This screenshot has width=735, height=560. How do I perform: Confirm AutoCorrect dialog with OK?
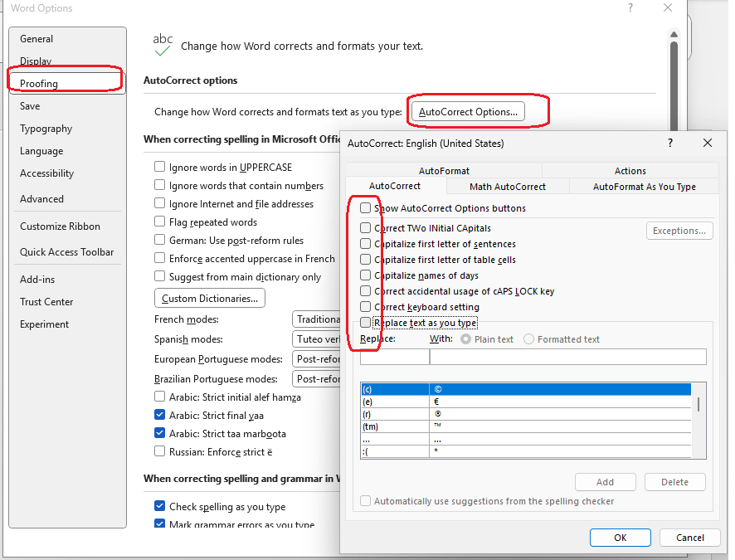pos(621,538)
